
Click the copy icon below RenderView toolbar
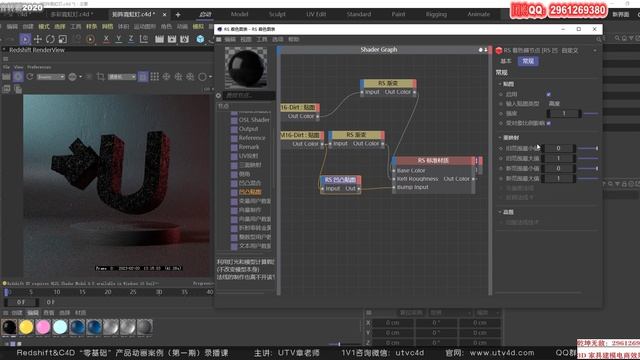18,89
